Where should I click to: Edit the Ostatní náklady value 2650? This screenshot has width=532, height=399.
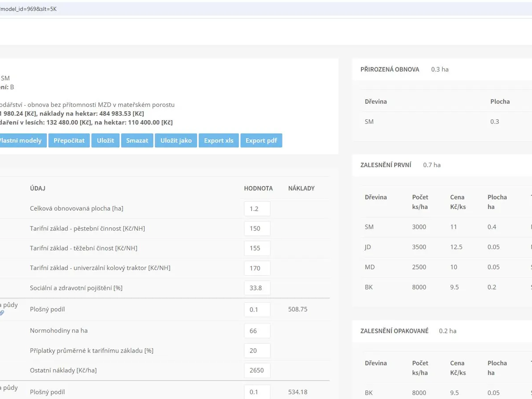coord(257,371)
